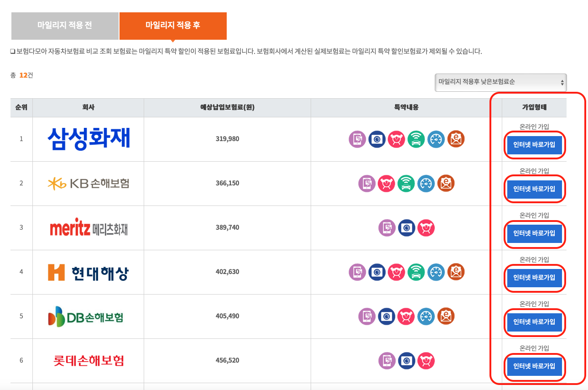The height and width of the screenshot is (390, 588).
Task: Click the premium value 402,630
Action: (x=227, y=272)
